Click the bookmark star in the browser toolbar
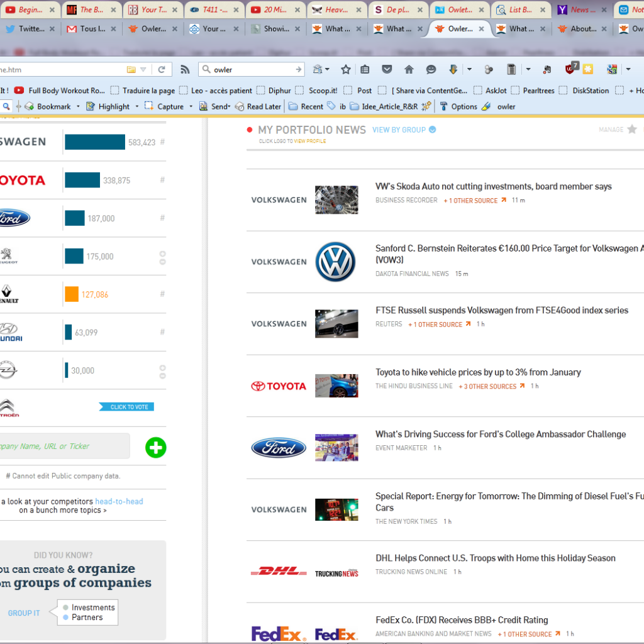 (x=346, y=69)
